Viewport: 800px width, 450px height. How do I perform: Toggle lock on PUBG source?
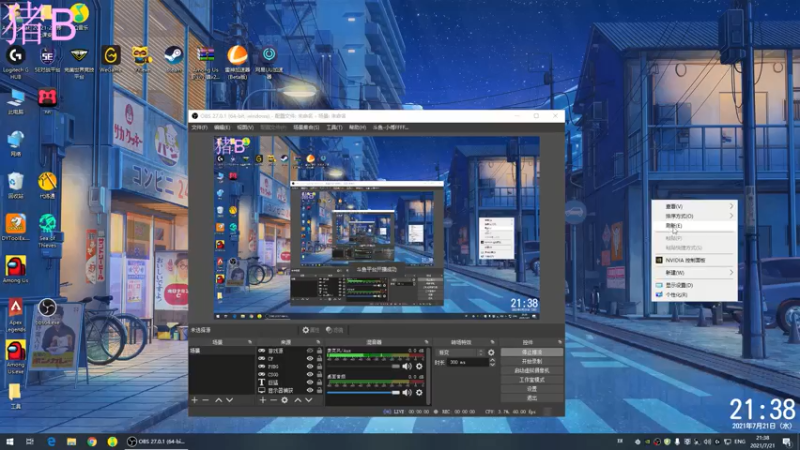[x=319, y=366]
